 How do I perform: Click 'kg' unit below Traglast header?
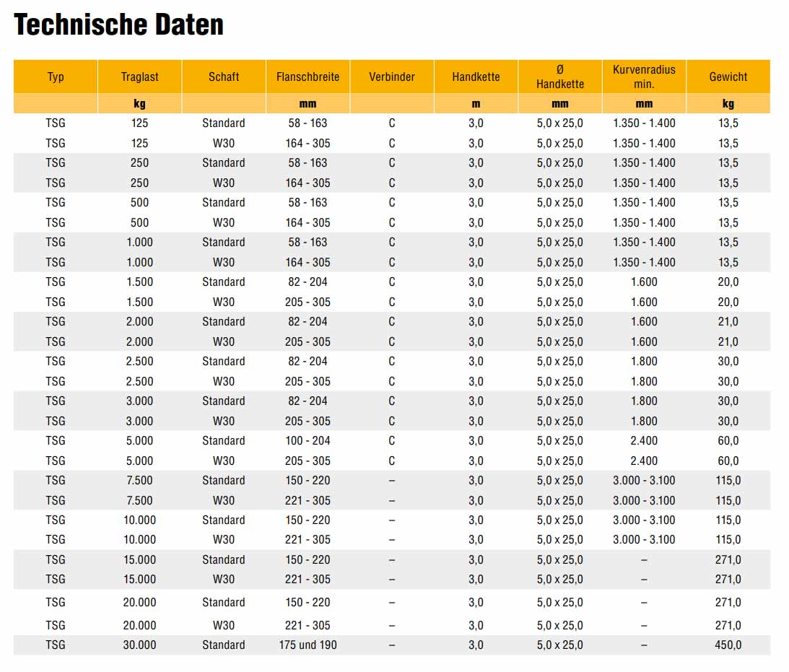tap(139, 104)
